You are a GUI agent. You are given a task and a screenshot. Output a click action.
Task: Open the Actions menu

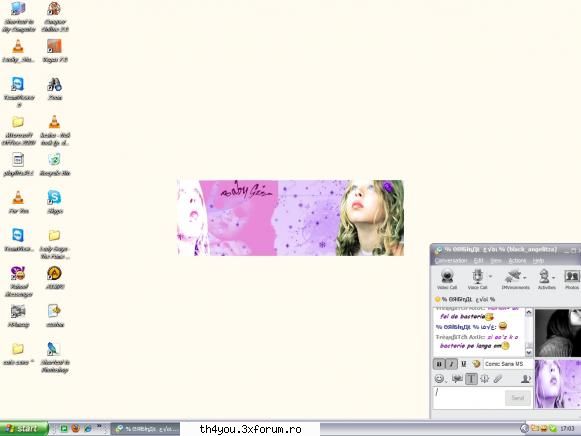pos(517,261)
